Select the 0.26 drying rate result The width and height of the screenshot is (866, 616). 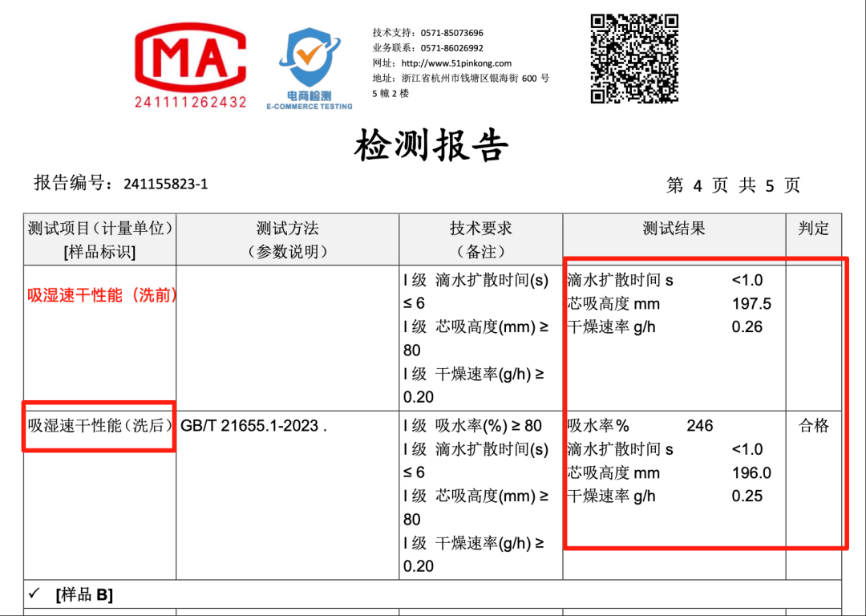[x=747, y=327]
